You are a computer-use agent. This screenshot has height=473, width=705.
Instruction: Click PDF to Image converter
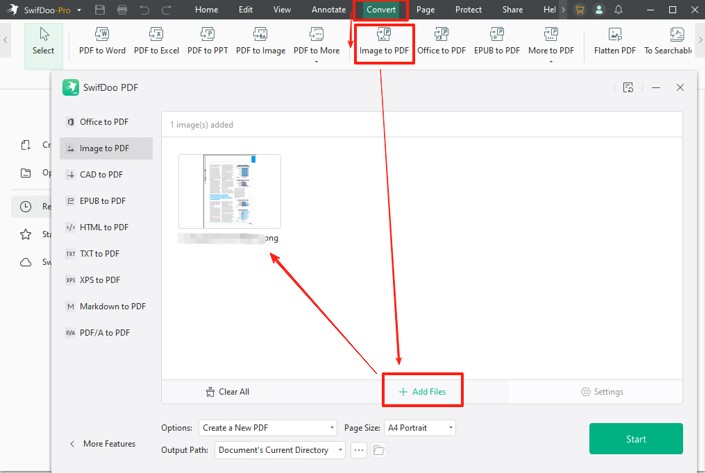click(261, 41)
